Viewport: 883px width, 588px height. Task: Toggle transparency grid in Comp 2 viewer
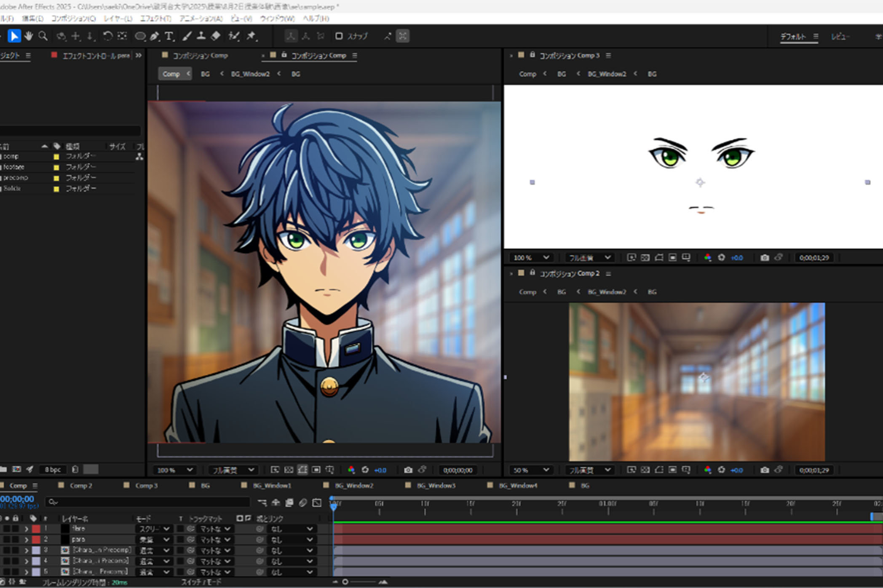[645, 470]
